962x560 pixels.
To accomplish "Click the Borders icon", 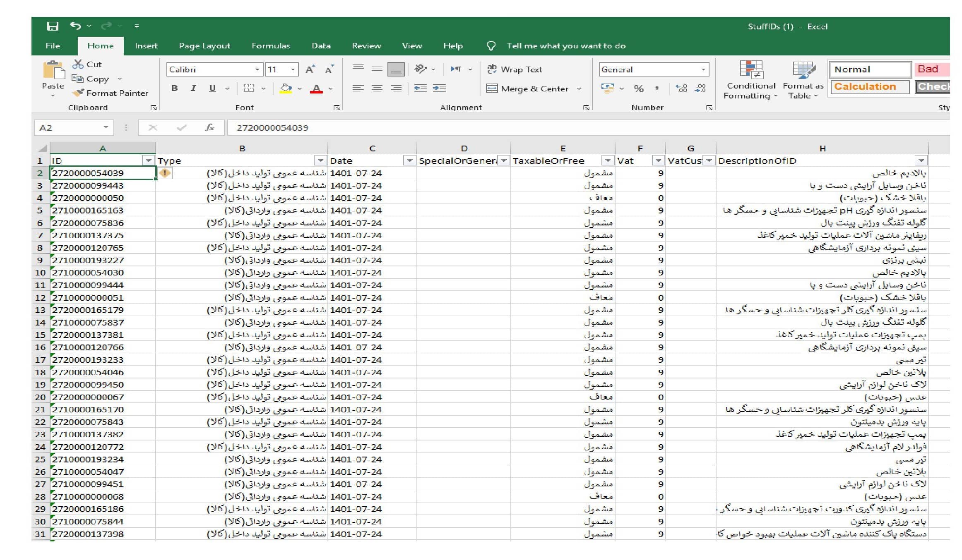I will [249, 88].
